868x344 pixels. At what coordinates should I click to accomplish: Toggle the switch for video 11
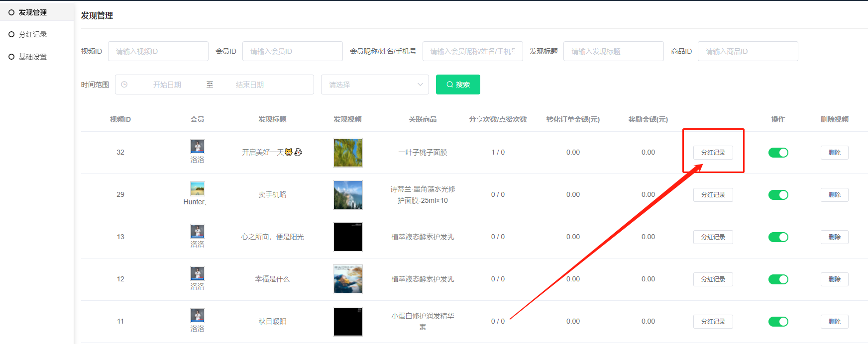click(x=778, y=322)
